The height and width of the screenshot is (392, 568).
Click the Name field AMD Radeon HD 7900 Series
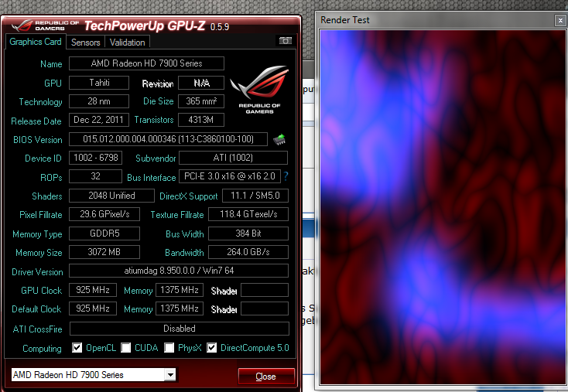click(x=146, y=63)
